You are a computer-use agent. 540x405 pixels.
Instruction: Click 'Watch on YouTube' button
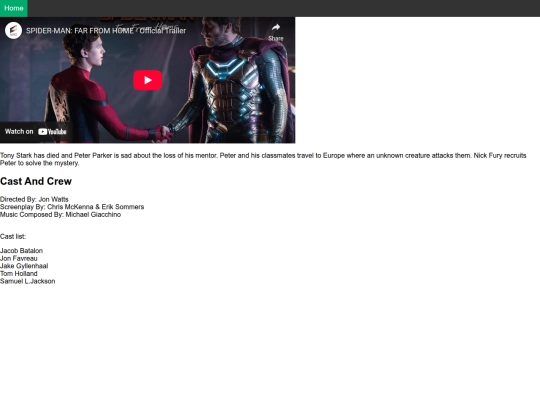coord(35,132)
